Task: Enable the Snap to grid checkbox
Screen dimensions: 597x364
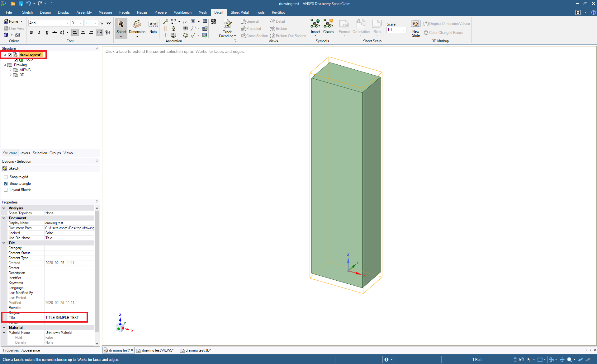Action: click(x=6, y=177)
